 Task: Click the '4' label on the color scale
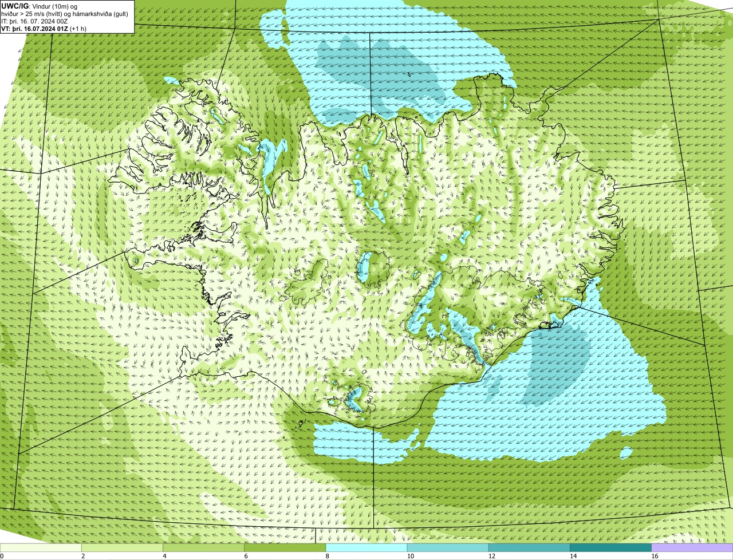click(x=164, y=556)
